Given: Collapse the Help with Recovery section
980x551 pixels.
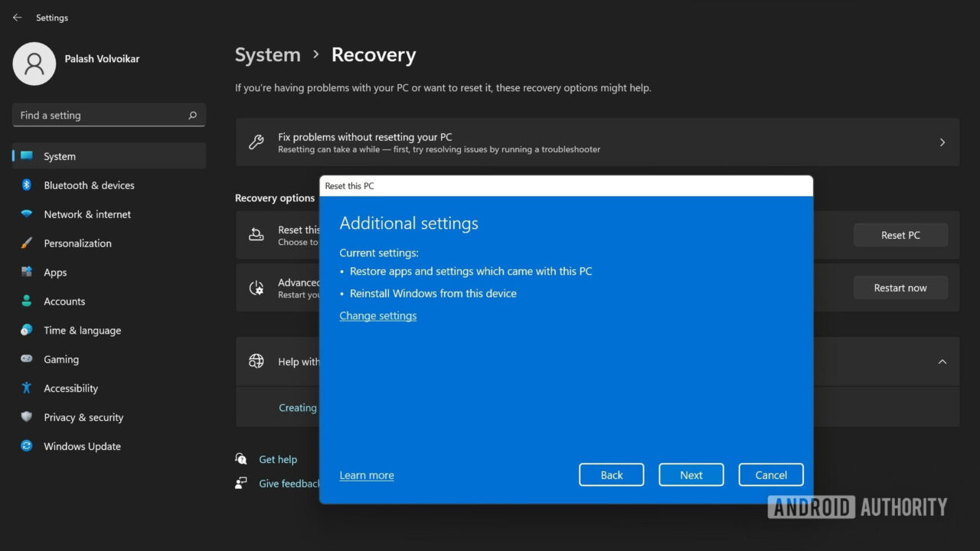Looking at the screenshot, I should [x=942, y=361].
